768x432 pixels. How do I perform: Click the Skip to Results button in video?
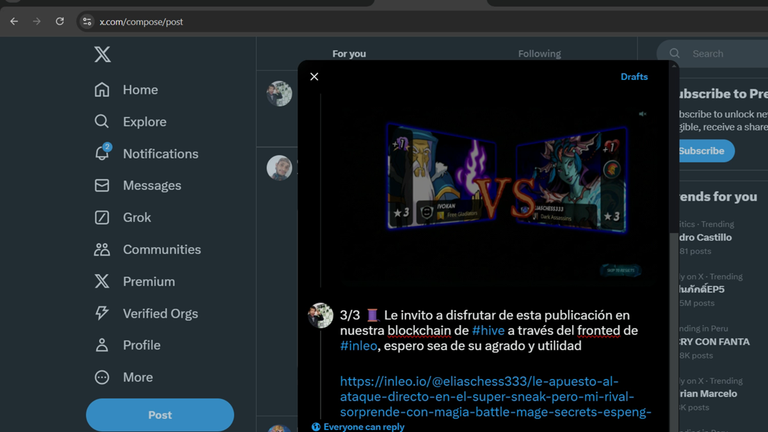click(x=621, y=270)
